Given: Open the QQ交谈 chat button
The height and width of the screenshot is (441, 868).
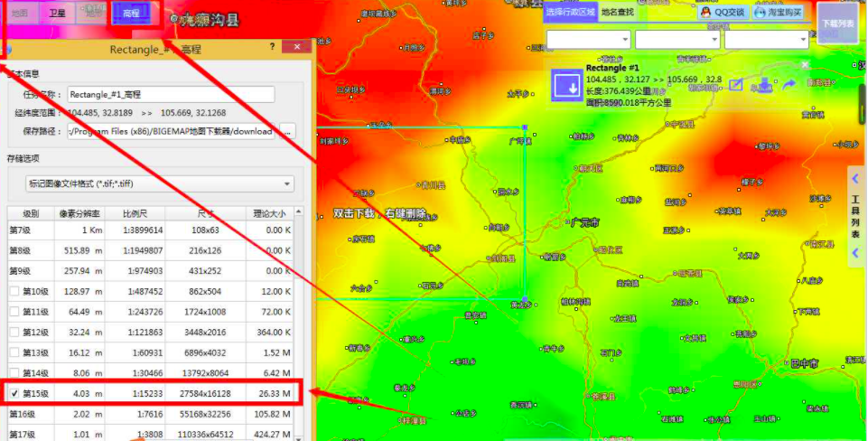Looking at the screenshot, I should (723, 12).
